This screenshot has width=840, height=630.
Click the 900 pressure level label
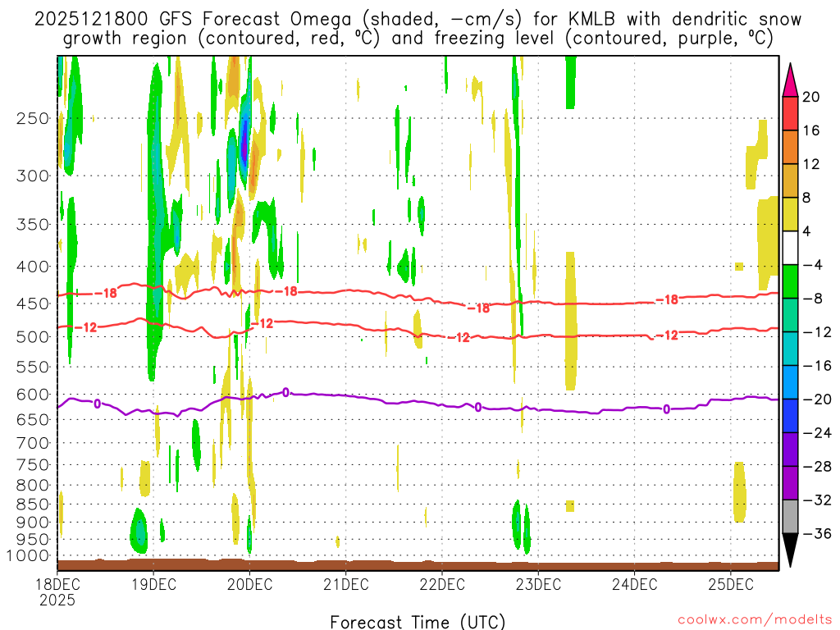[x=33, y=523]
